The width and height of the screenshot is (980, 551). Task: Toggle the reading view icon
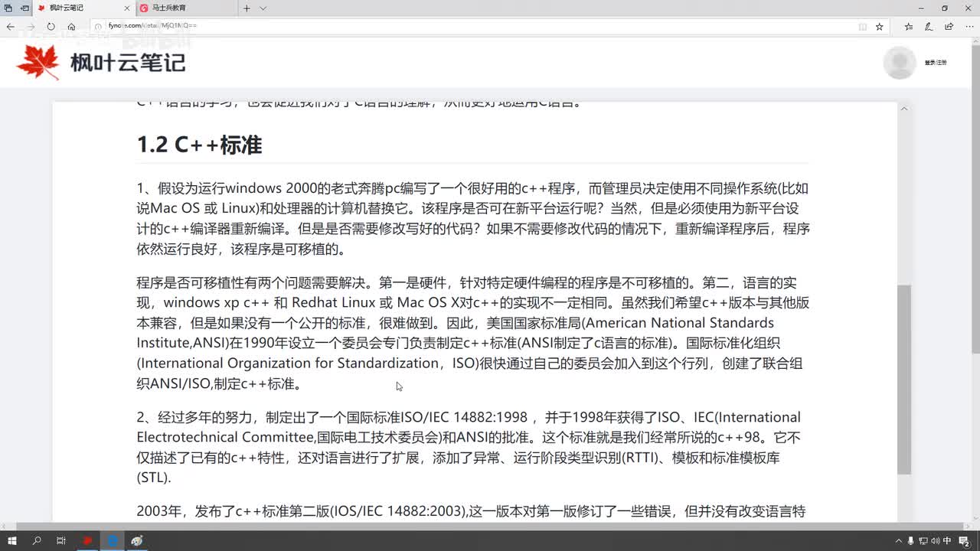pos(863,26)
